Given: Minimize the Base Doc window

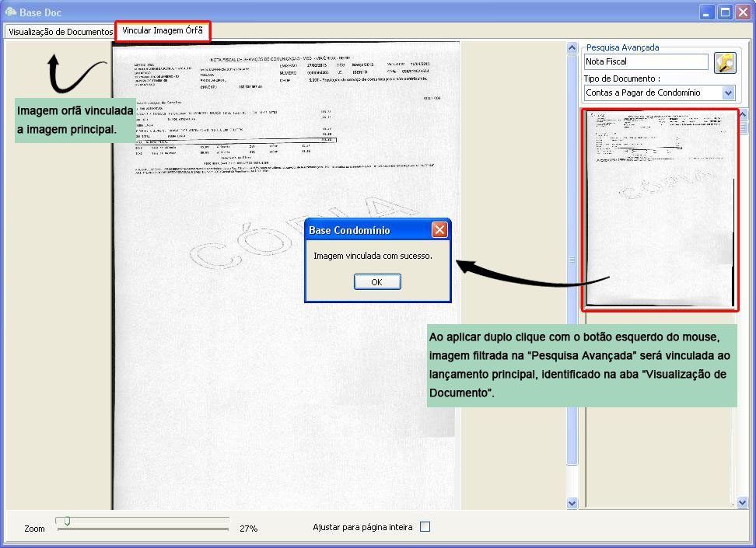Looking at the screenshot, I should [706, 12].
